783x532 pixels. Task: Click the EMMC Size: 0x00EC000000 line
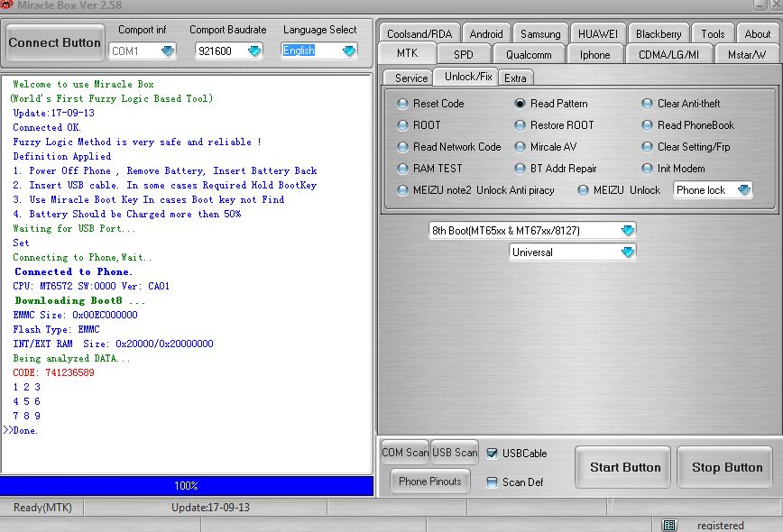(x=75, y=316)
